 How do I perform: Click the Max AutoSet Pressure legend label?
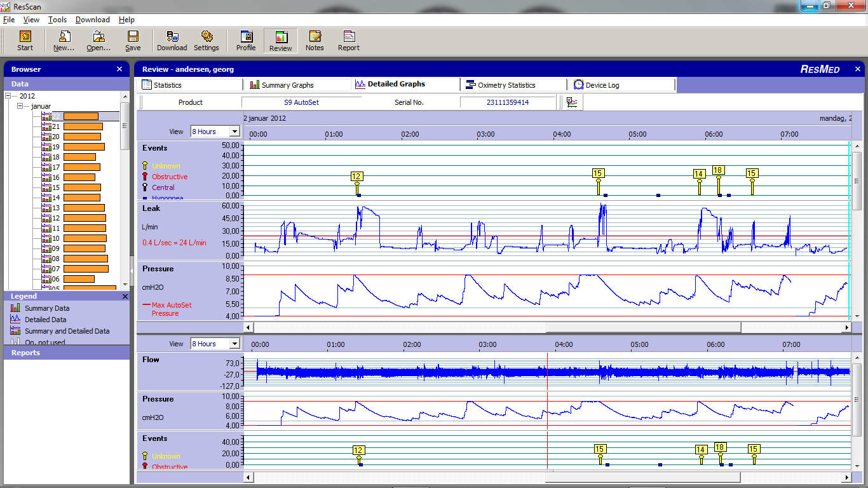(172, 309)
